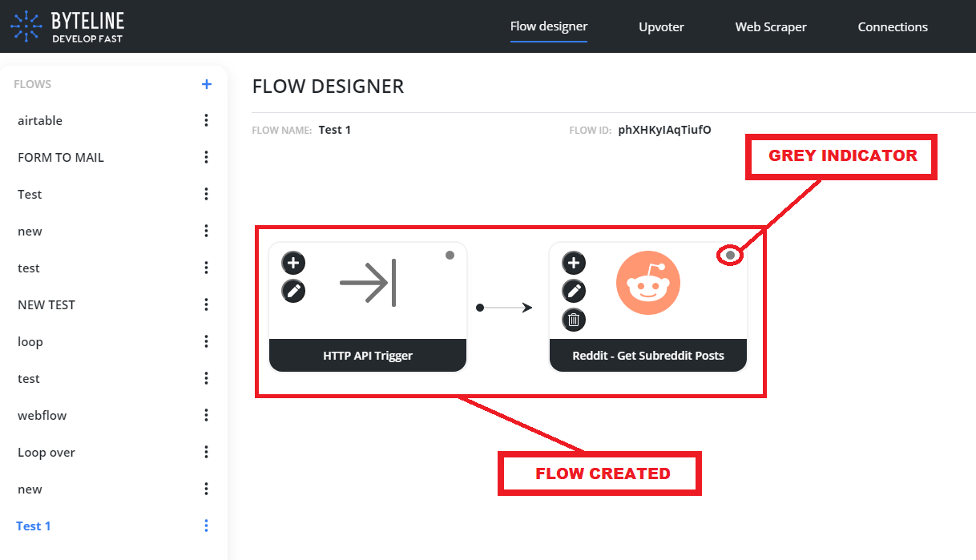The width and height of the screenshot is (976, 560).
Task: Select the airtable flow
Action: pyautogui.click(x=40, y=120)
